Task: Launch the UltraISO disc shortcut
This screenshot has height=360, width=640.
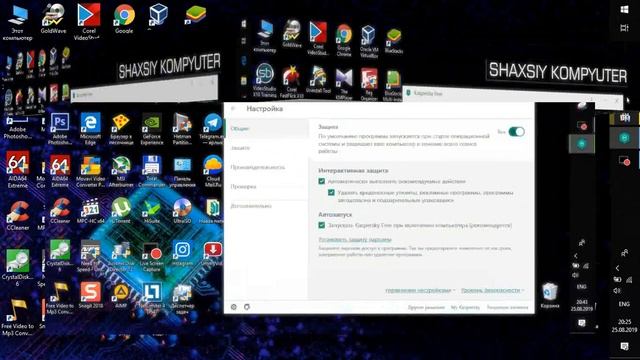Action: (x=182, y=211)
